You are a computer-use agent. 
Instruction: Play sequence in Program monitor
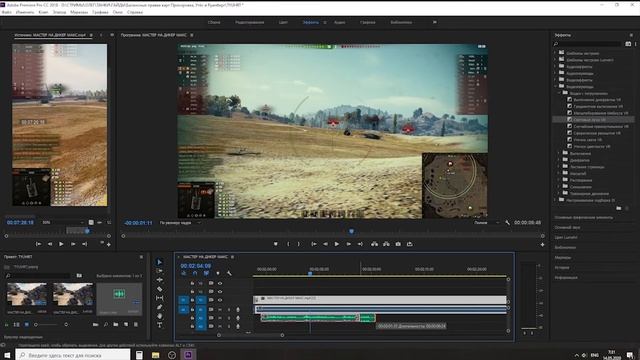pos(337,244)
